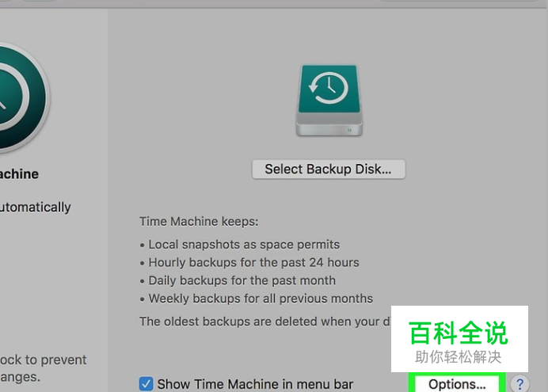The width and height of the screenshot is (548, 392).
Task: Uncheck Show Time Machine in menu bar
Action: tap(146, 383)
